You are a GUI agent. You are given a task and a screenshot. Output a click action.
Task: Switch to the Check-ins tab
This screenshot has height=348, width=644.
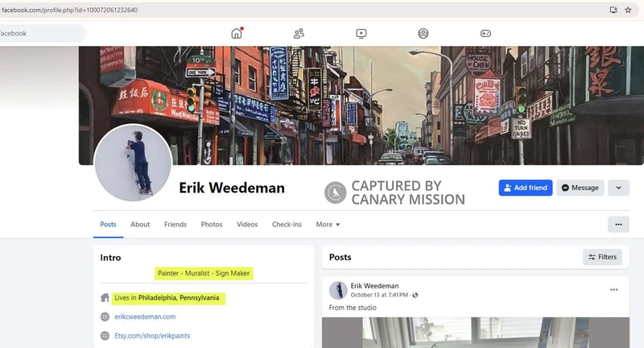click(287, 224)
